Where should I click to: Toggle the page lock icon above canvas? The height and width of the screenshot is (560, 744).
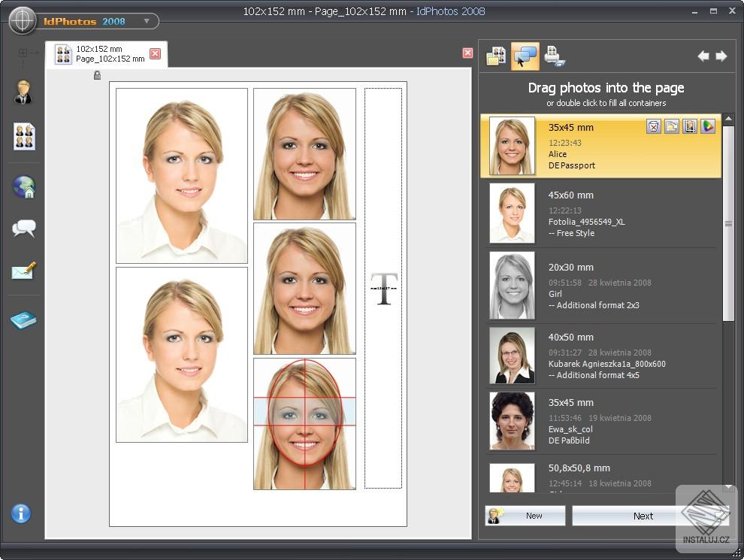coord(97,75)
